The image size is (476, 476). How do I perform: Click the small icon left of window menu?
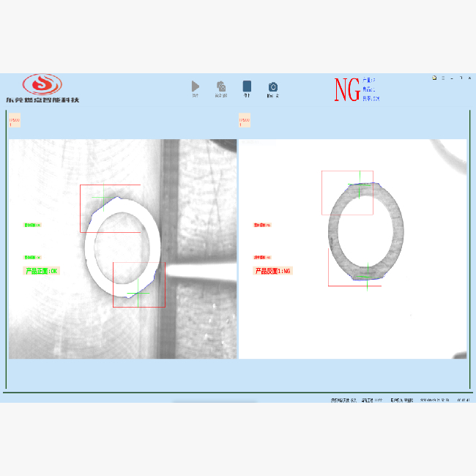[434, 78]
